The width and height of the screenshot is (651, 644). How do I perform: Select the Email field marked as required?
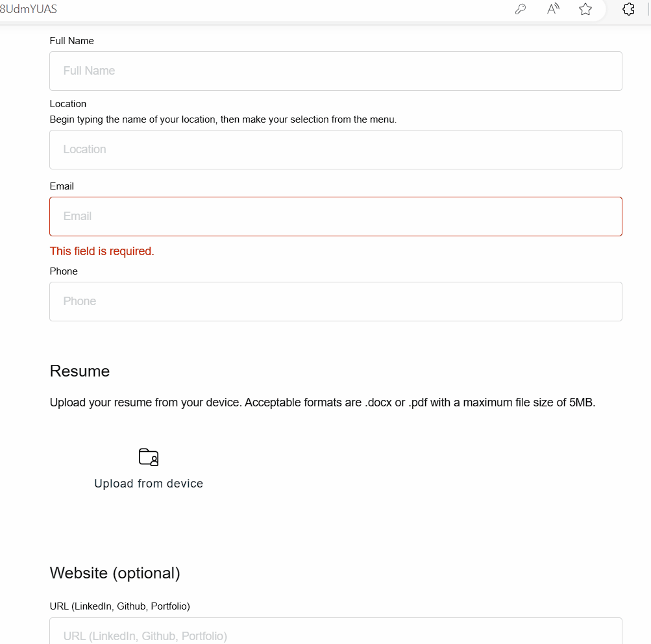point(336,216)
